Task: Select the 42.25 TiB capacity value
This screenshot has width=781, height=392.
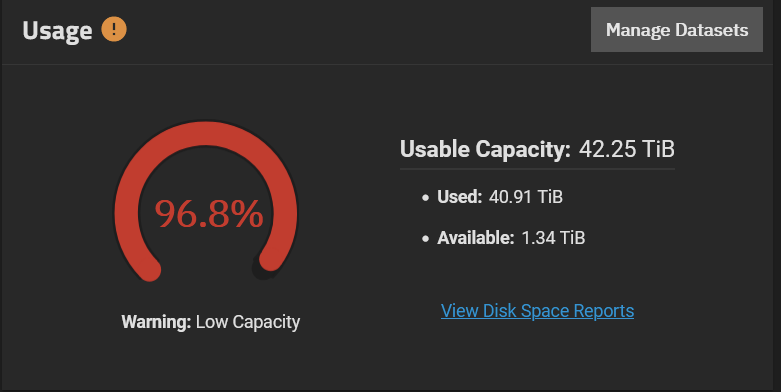Action: coord(627,149)
